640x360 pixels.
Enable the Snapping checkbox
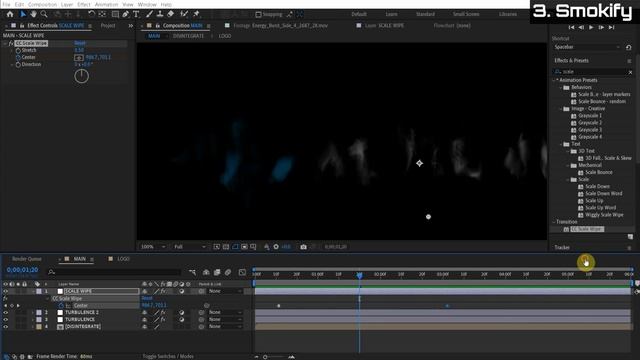(x=258, y=15)
